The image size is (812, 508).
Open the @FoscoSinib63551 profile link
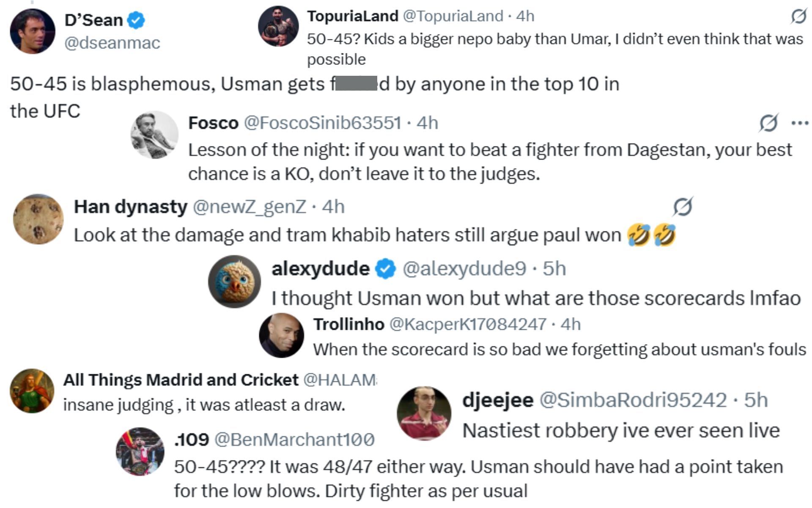click(x=322, y=123)
